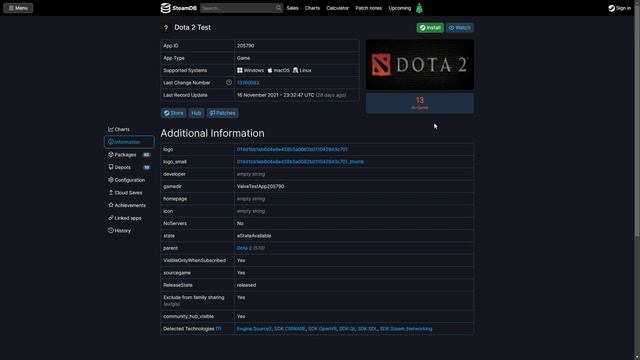Image resolution: width=640 pixels, height=360 pixels.
Task: Open parent Dota 2 link
Action: pos(244,248)
